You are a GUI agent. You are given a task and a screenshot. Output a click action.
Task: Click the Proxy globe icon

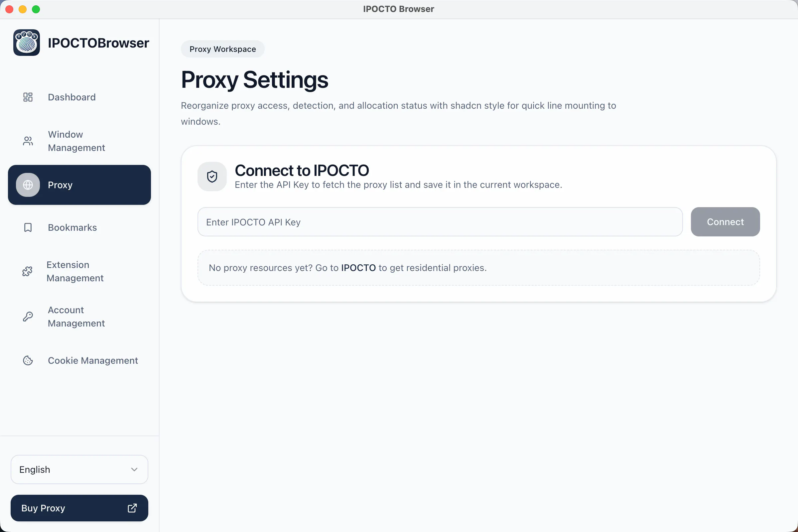(28, 185)
